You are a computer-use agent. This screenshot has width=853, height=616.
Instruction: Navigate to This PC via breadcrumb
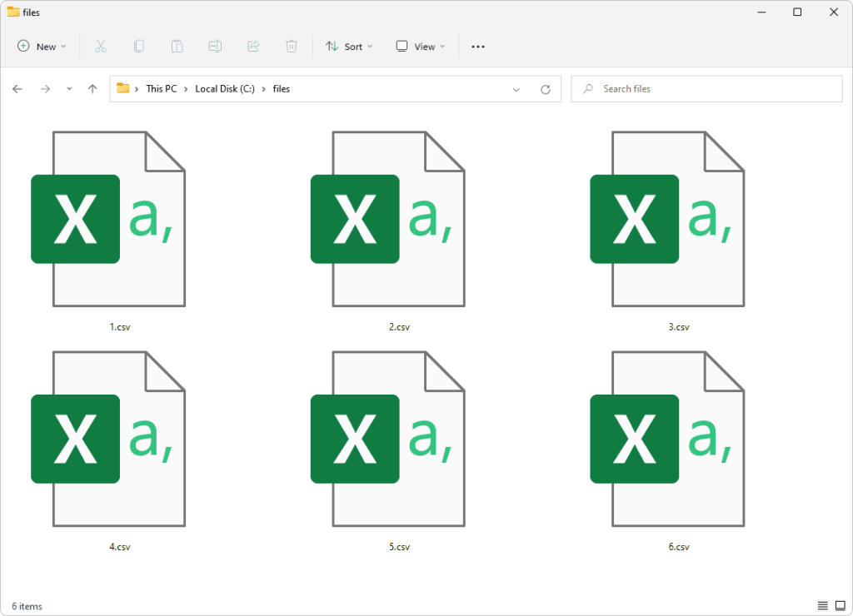[x=160, y=88]
